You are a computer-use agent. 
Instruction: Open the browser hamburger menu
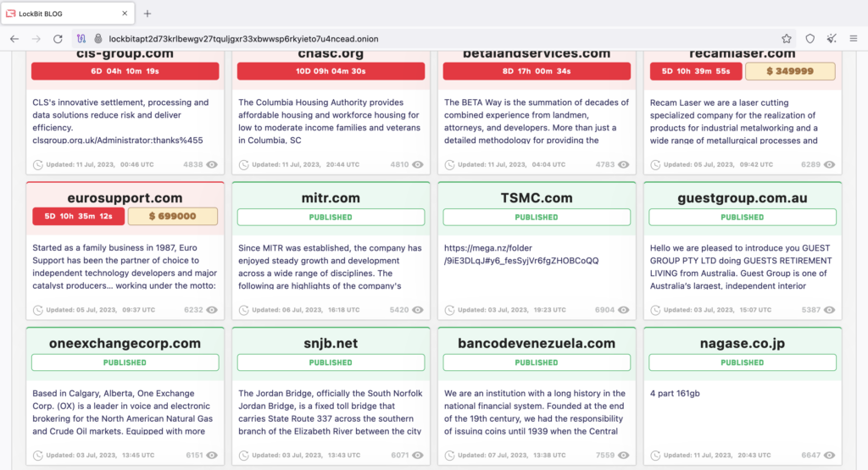854,39
